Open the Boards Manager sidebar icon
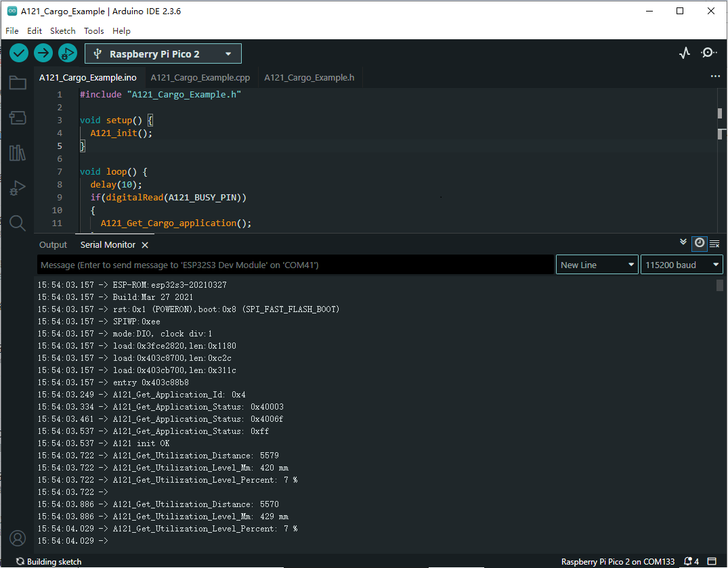The width and height of the screenshot is (728, 568). click(18, 118)
